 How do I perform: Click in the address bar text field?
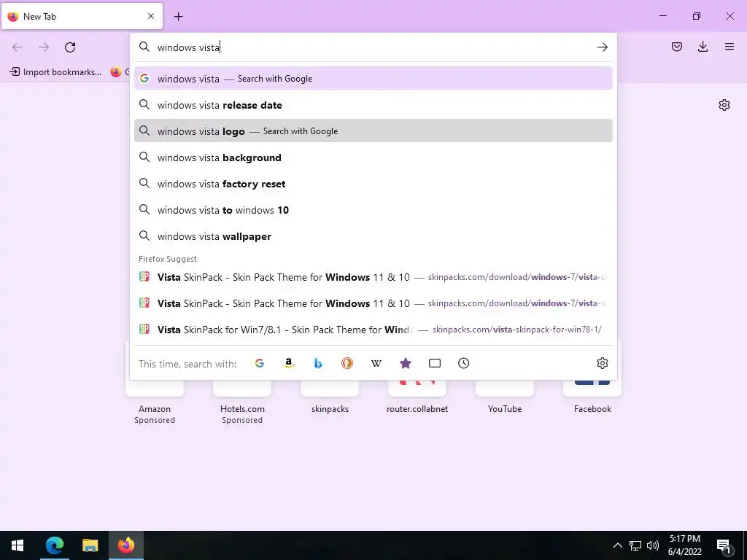click(373, 47)
